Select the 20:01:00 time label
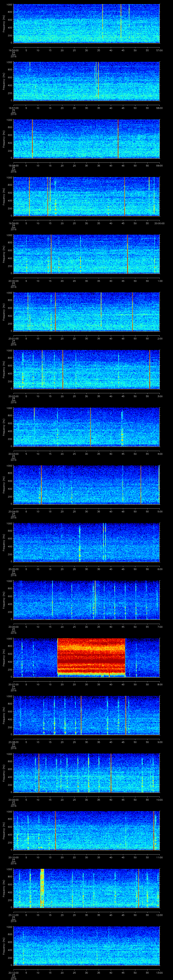173x980 pixels. 13,339
